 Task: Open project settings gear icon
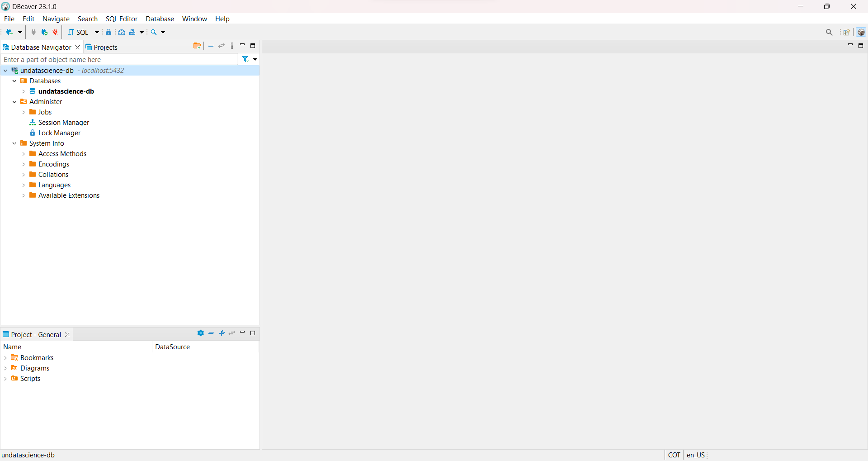pyautogui.click(x=201, y=333)
